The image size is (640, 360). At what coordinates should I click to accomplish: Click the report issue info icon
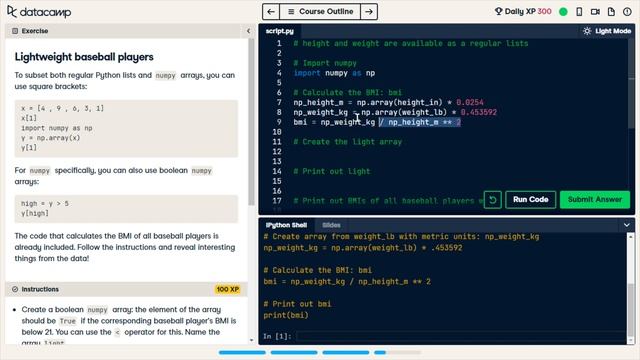pos(627,11)
